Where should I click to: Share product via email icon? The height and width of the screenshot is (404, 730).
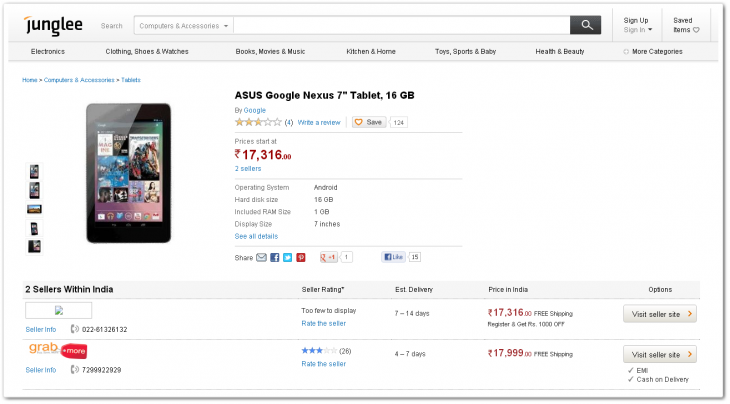[x=262, y=257]
